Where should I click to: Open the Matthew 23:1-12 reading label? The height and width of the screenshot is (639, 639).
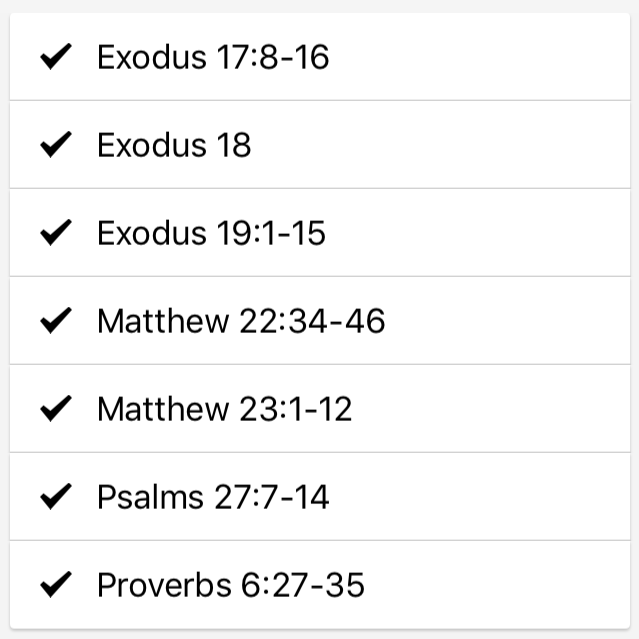[x=224, y=409]
